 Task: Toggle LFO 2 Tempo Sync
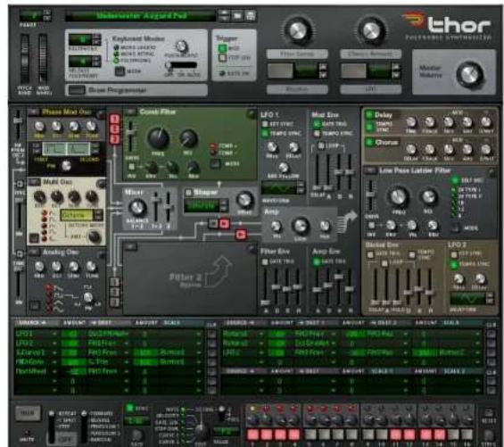[x=454, y=265]
